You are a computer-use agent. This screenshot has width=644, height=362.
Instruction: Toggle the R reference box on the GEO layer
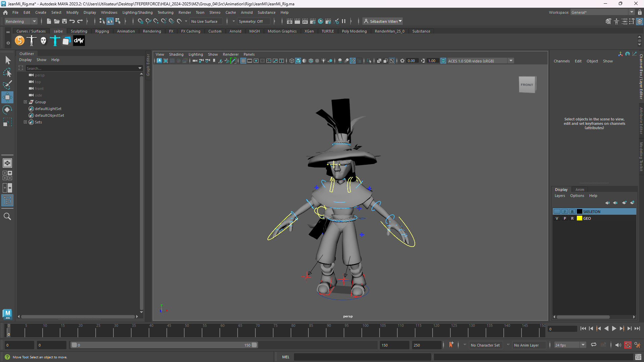573,218
